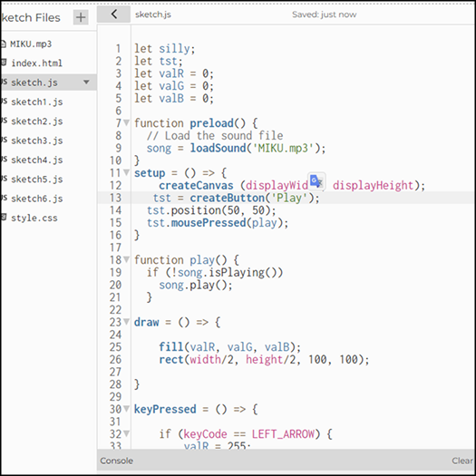
Task: Fold the if block at line 32
Action: pyautogui.click(x=126, y=433)
